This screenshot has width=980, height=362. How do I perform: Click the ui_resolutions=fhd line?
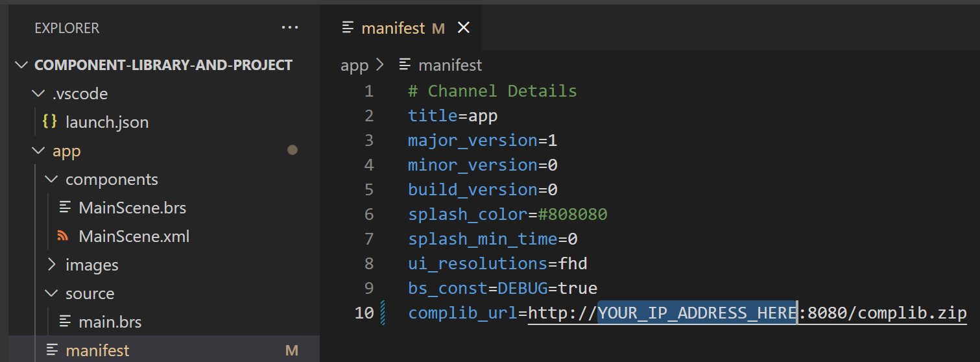(x=497, y=263)
